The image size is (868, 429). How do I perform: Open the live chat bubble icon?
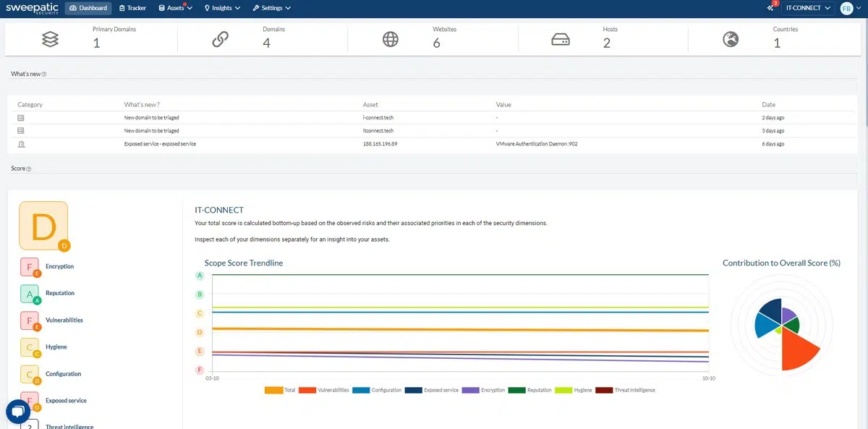pos(17,412)
